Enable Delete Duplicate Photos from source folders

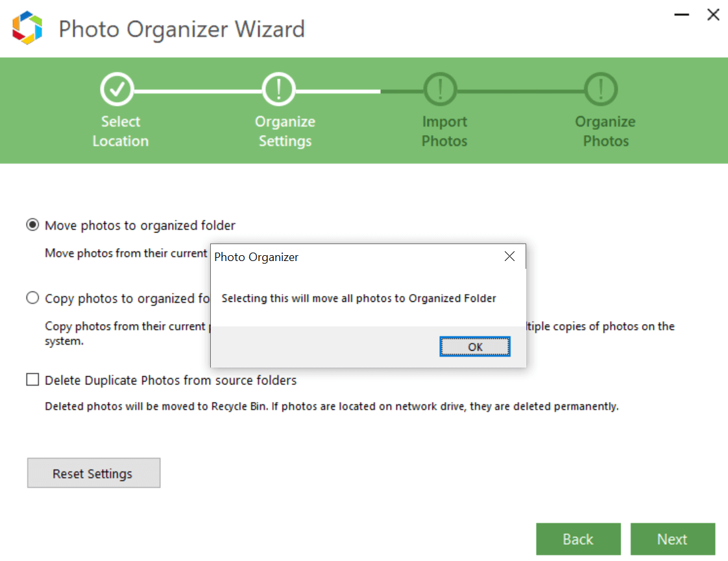point(32,379)
